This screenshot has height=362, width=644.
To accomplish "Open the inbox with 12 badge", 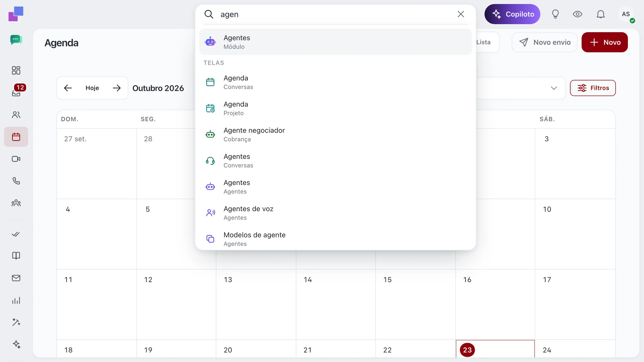I will tap(16, 92).
